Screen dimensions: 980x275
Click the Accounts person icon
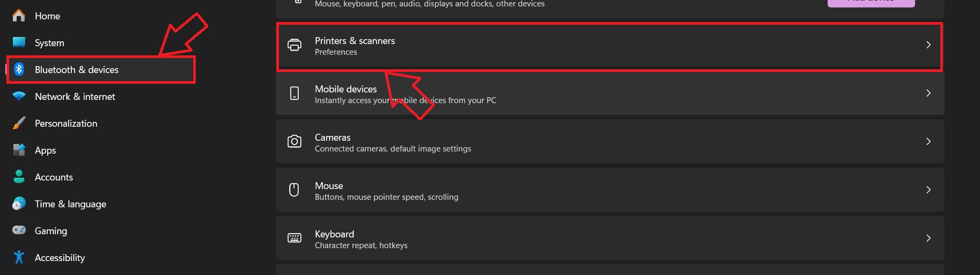(19, 177)
